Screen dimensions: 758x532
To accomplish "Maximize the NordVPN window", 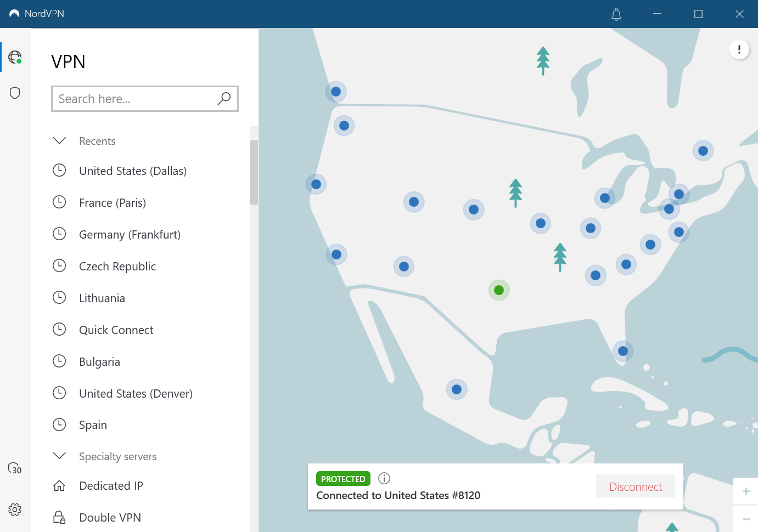I will 698,14.
